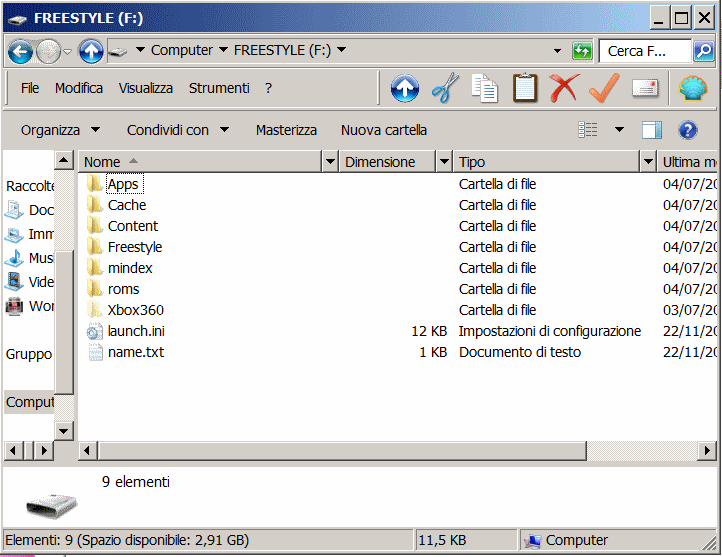Expand dropdown arrow before Computer breadcrumb

coord(140,50)
